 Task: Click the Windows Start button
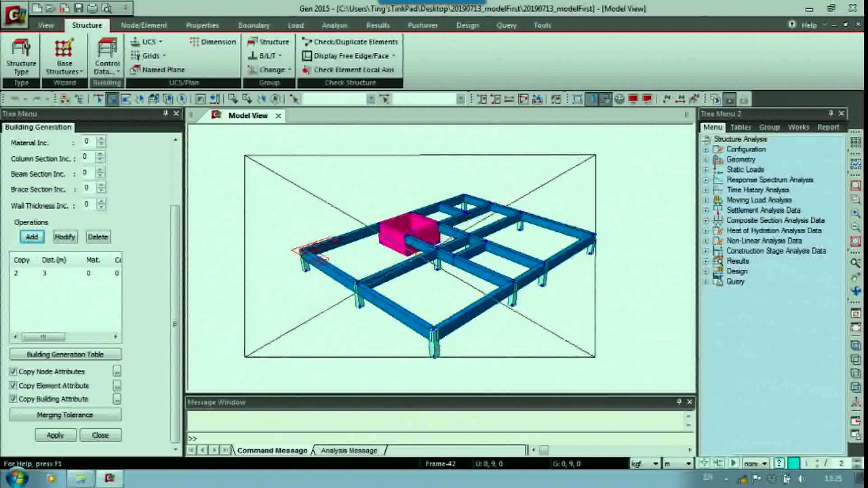(x=16, y=479)
